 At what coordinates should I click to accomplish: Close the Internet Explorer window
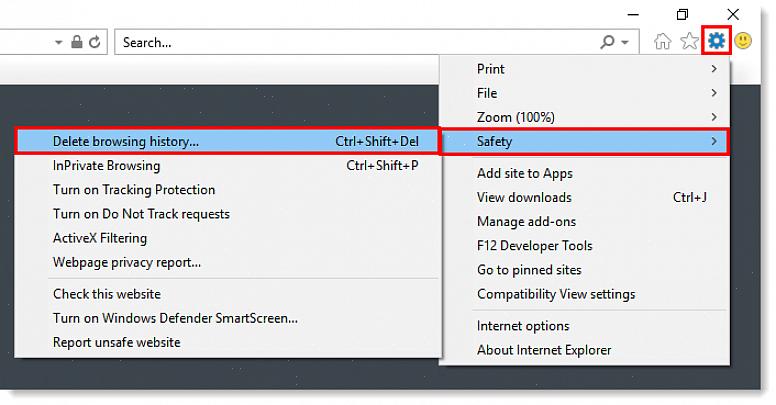[x=733, y=14]
